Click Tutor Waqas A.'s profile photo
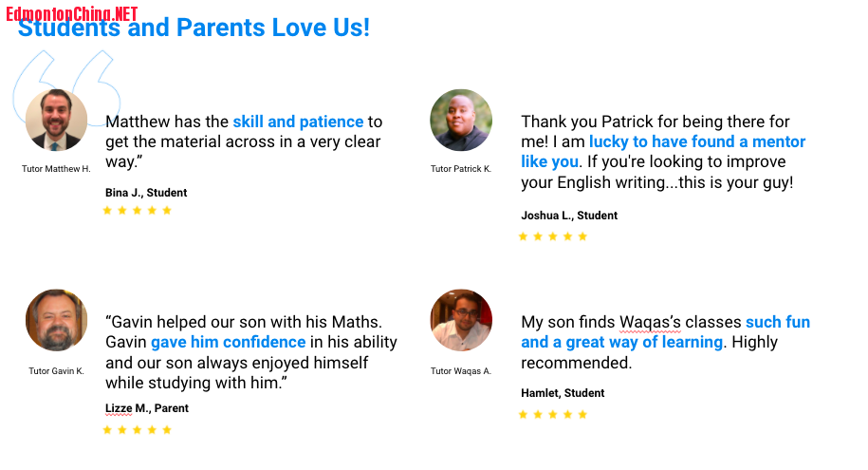Screen dimensions: 868x470 [x=461, y=320]
